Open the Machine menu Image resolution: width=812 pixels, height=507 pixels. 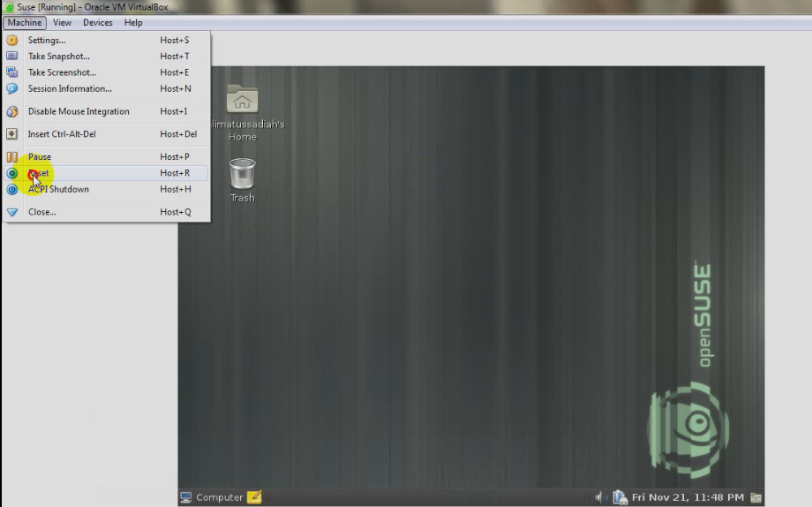25,23
